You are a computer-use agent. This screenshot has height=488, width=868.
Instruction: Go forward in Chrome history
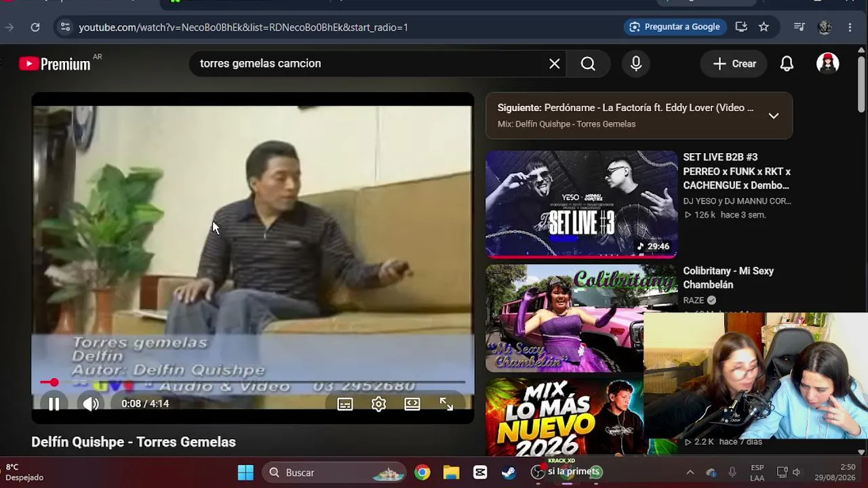click(x=9, y=27)
